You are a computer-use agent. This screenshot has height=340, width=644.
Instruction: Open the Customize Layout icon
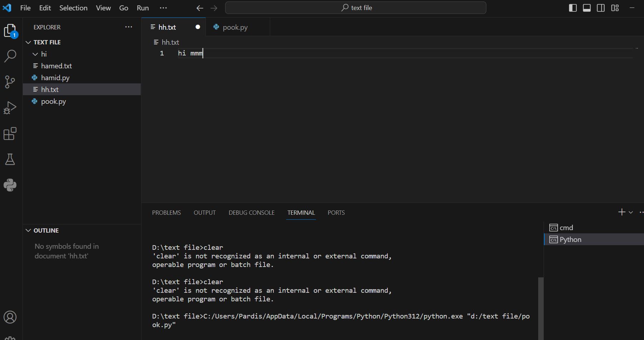point(615,8)
